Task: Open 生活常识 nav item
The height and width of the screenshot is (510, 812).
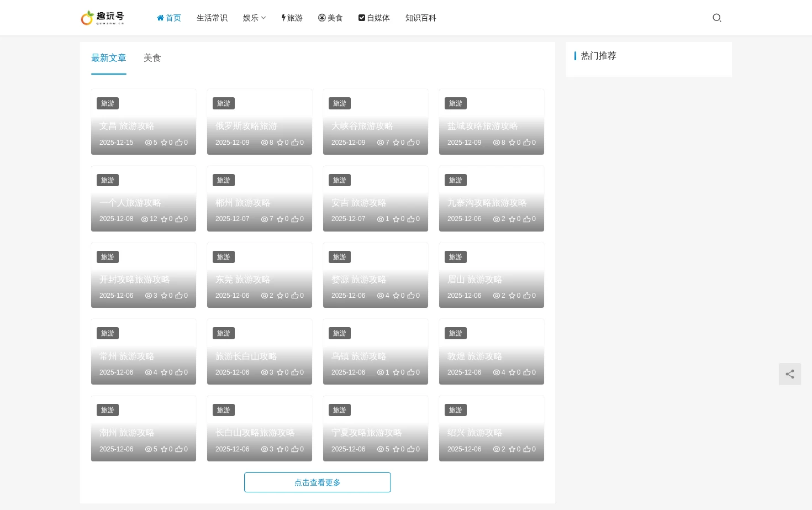Action: click(x=212, y=18)
